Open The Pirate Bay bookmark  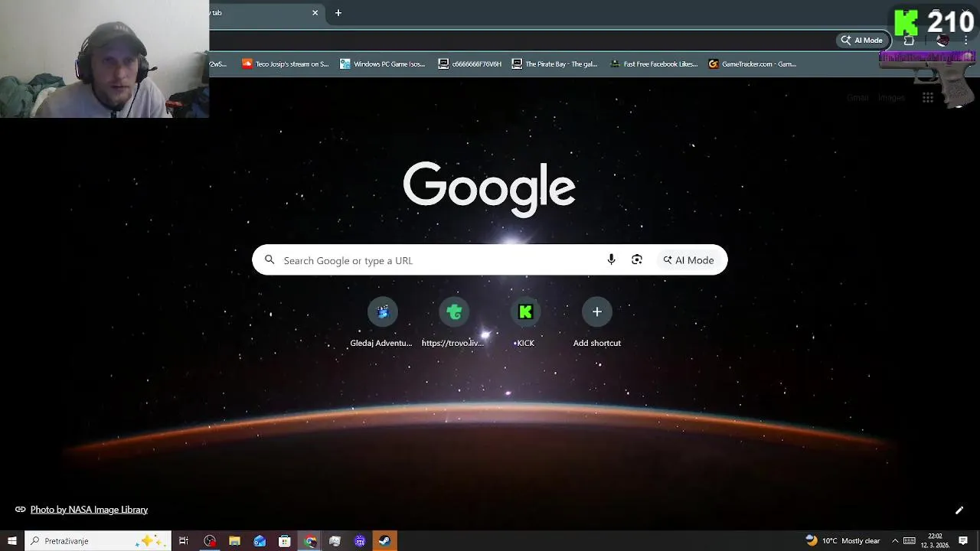[554, 64]
